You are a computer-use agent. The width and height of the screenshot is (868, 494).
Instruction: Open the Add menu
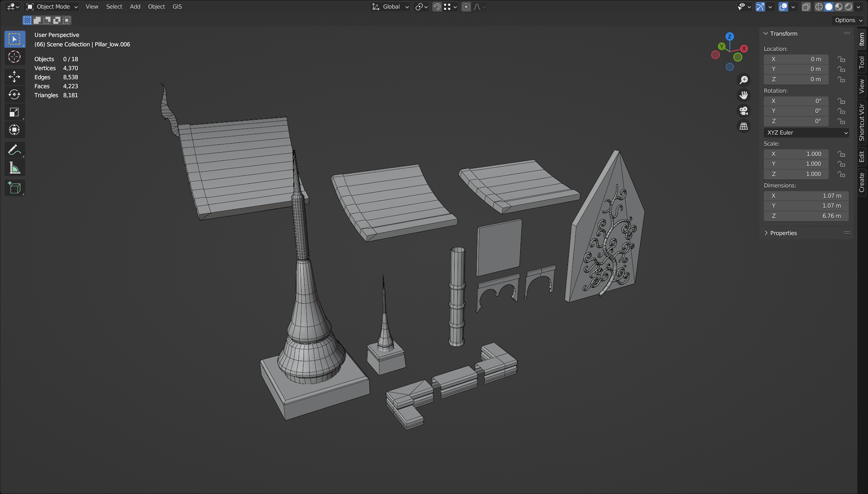point(135,7)
